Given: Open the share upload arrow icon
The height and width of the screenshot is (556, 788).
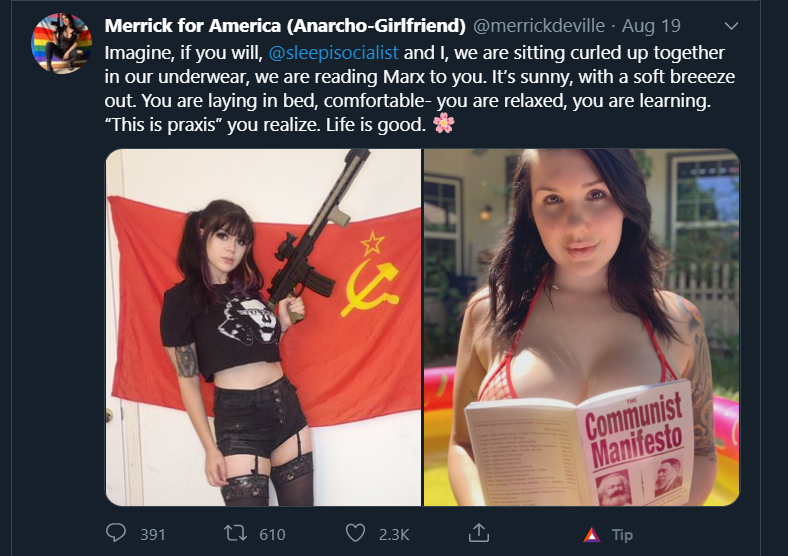Looking at the screenshot, I should [x=479, y=533].
